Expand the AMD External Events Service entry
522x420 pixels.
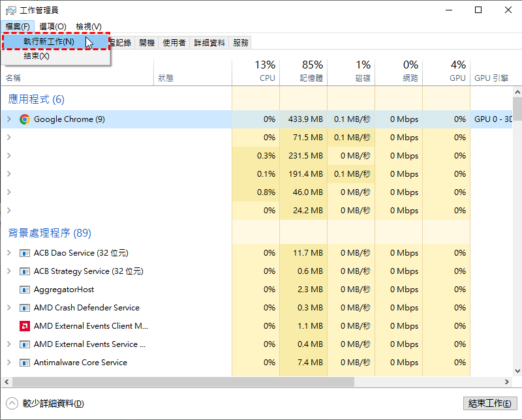[x=9, y=344]
